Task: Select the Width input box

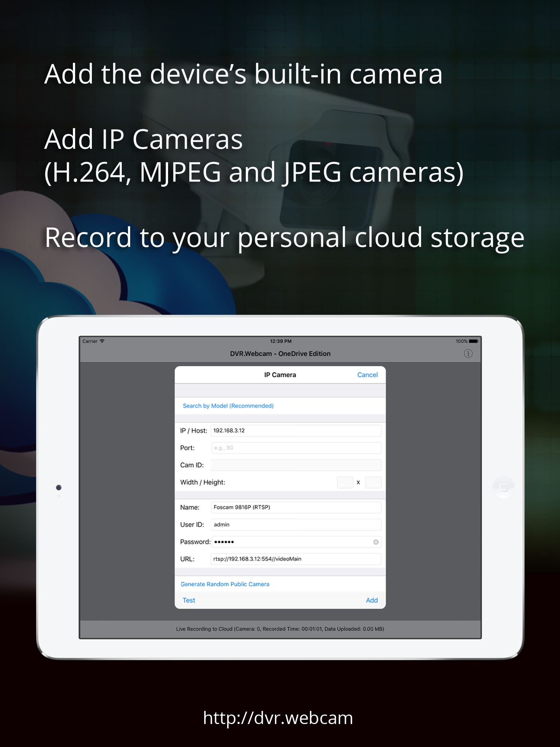Action: point(345,482)
